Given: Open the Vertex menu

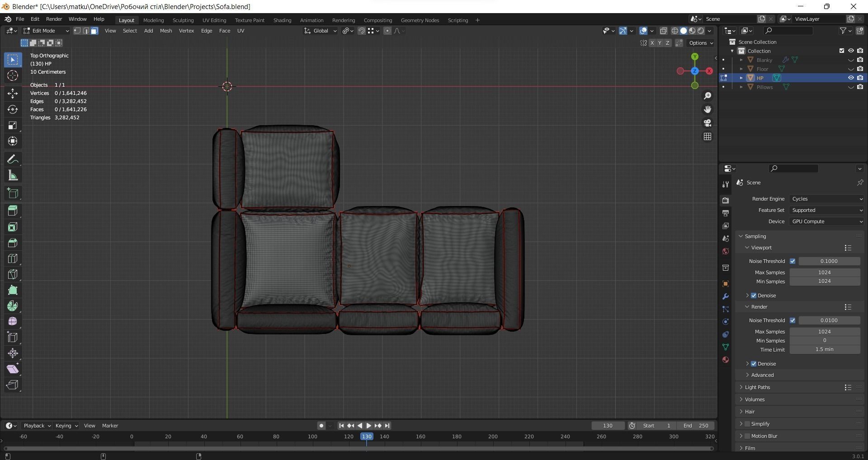Looking at the screenshot, I should [x=186, y=31].
